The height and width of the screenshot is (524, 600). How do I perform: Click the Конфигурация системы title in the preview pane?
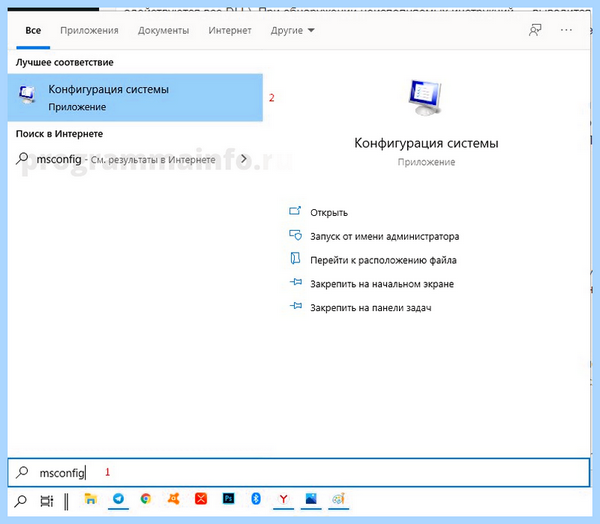[x=426, y=143]
